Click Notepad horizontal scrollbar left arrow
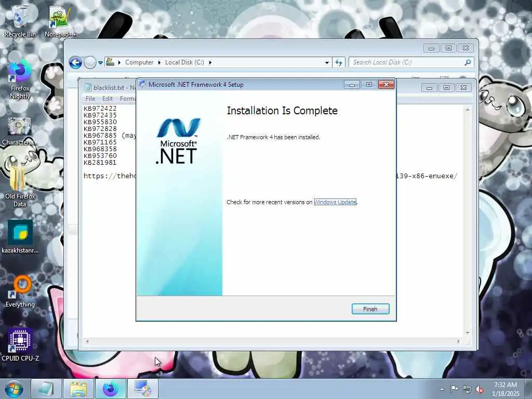Image resolution: width=532 pixels, height=399 pixels. pos(87,341)
